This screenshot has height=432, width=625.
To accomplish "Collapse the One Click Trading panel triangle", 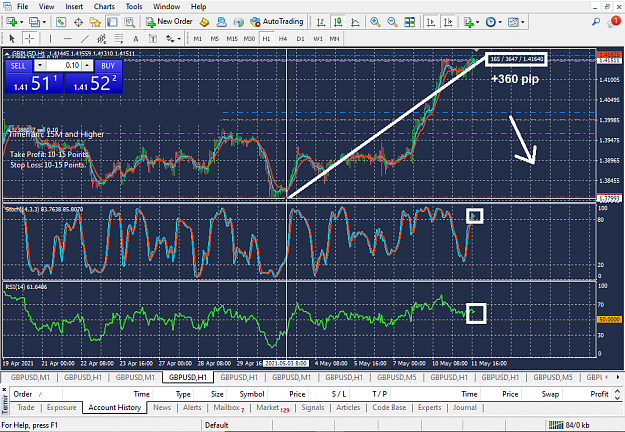I will tap(7, 54).
